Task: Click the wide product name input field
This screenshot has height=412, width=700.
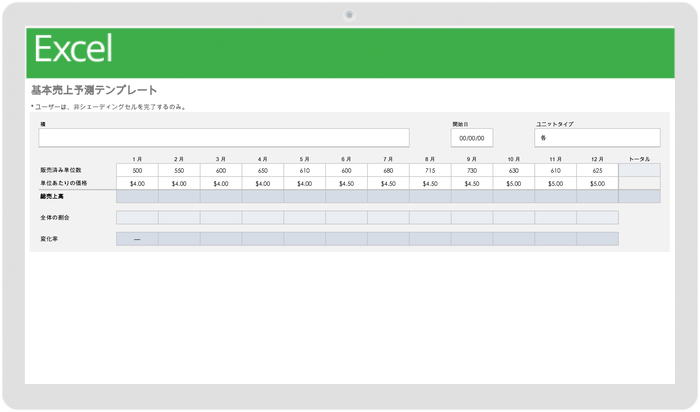Action: [x=224, y=137]
